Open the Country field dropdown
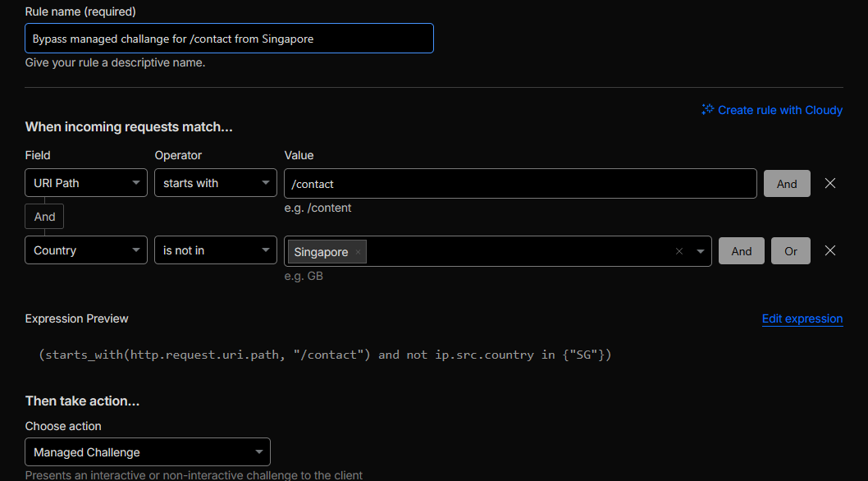This screenshot has width=868, height=481. click(x=86, y=251)
